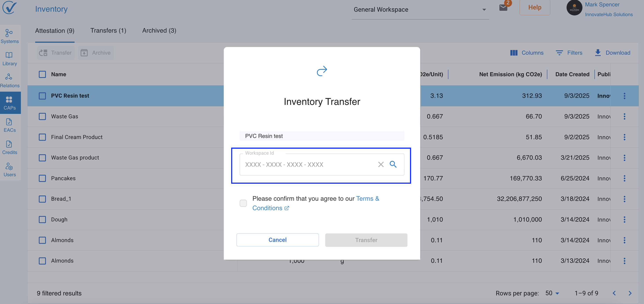This screenshot has height=304, width=644.
Task: Agree to Terms & Conditions checkbox
Action: (243, 203)
